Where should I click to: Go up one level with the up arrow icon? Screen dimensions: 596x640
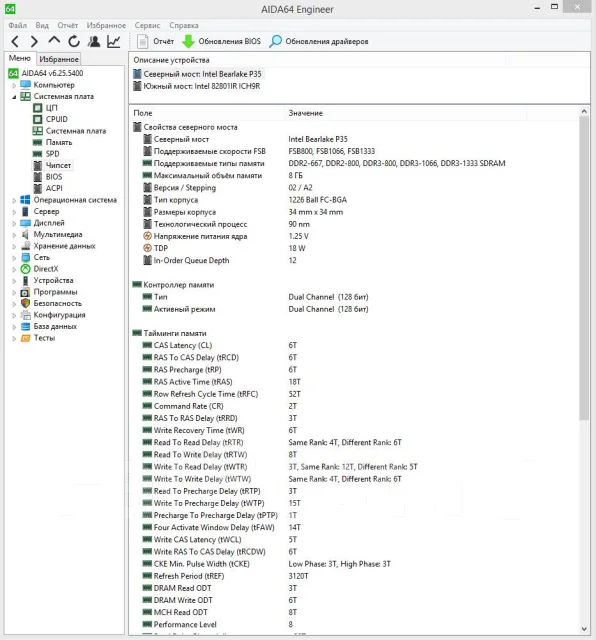(x=54, y=40)
